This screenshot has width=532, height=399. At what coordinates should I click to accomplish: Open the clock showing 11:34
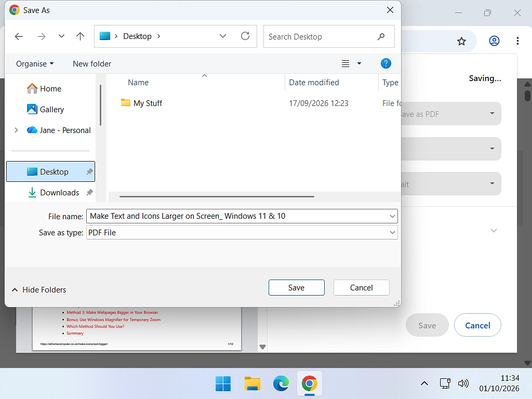(499, 383)
